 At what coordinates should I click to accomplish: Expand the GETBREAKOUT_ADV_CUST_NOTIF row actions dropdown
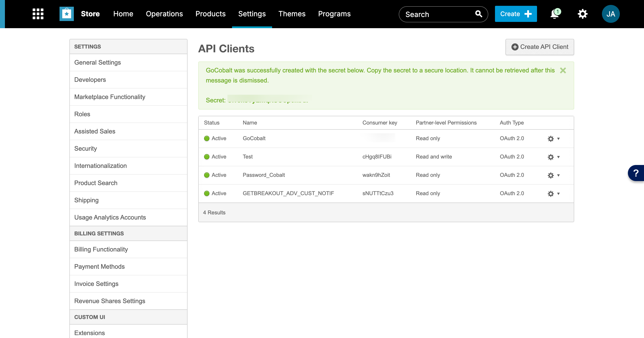click(558, 194)
